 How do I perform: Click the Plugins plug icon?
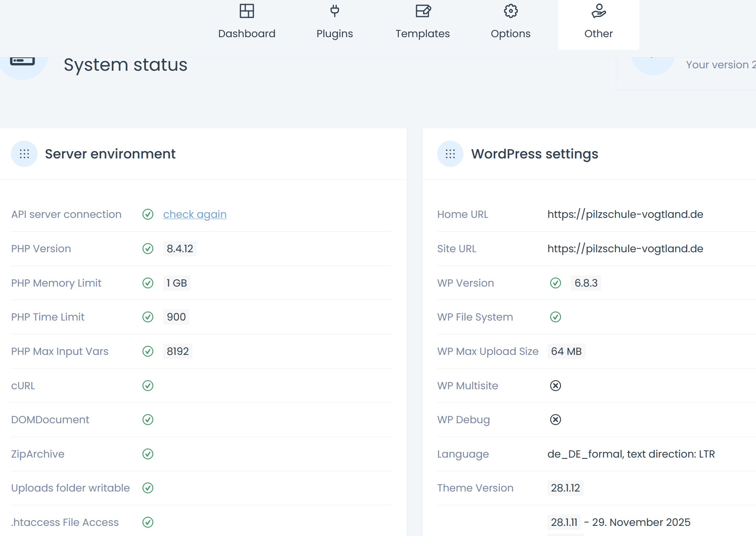(x=335, y=11)
